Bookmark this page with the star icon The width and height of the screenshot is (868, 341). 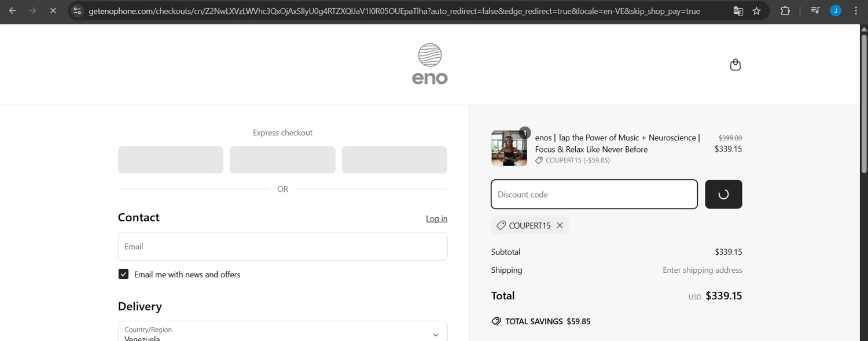coord(756,11)
